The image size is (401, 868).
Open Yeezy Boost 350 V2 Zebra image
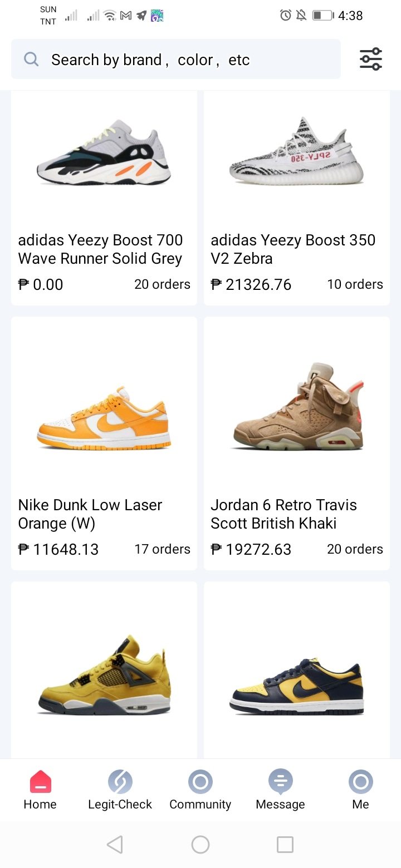pos(296,151)
